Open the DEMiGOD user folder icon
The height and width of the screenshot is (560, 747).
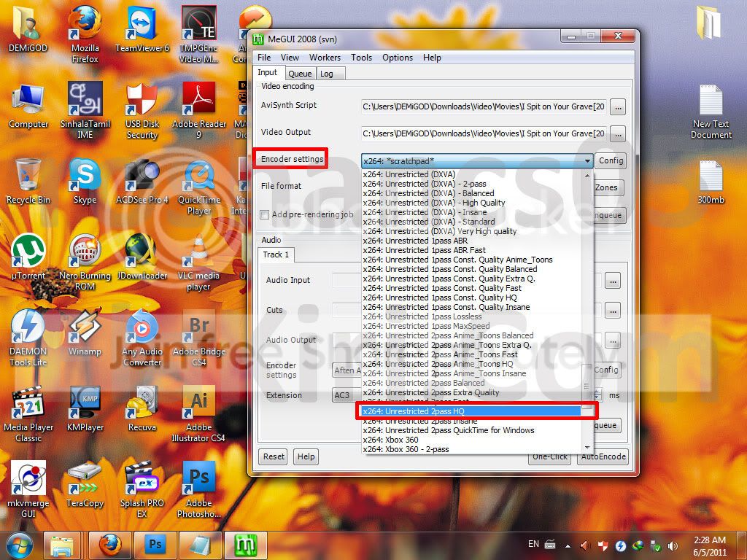click(x=28, y=28)
